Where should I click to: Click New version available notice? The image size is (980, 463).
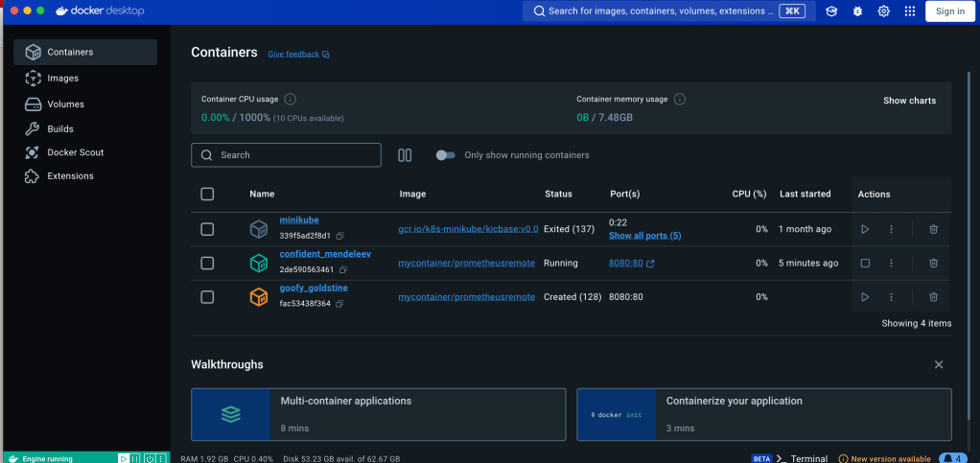(x=884, y=458)
